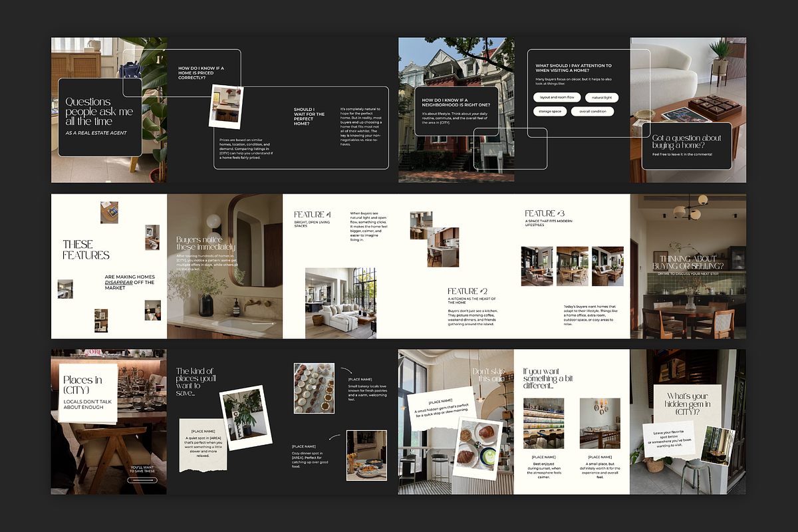The height and width of the screenshot is (532, 798).
Task: Click the "Places in (CITY)" title card
Action: click(88, 392)
